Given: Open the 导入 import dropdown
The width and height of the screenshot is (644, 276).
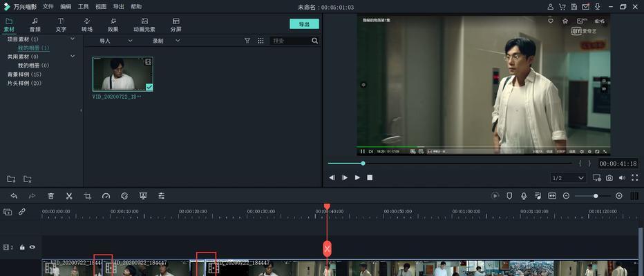Looking at the screenshot, I should pos(116,41).
